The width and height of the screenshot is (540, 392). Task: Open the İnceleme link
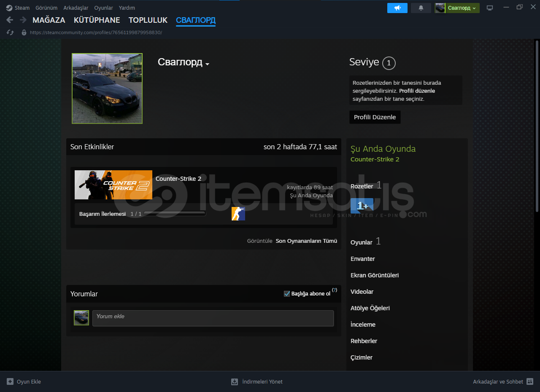pos(363,325)
